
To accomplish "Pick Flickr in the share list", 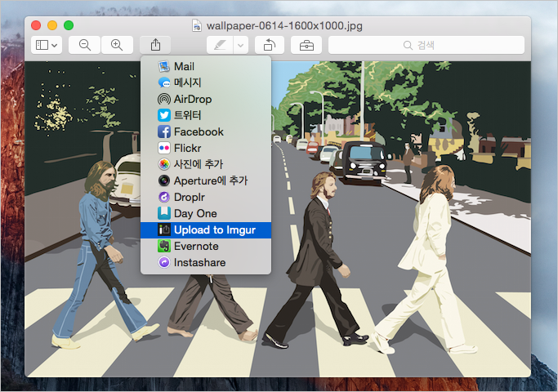I will [x=206, y=148].
